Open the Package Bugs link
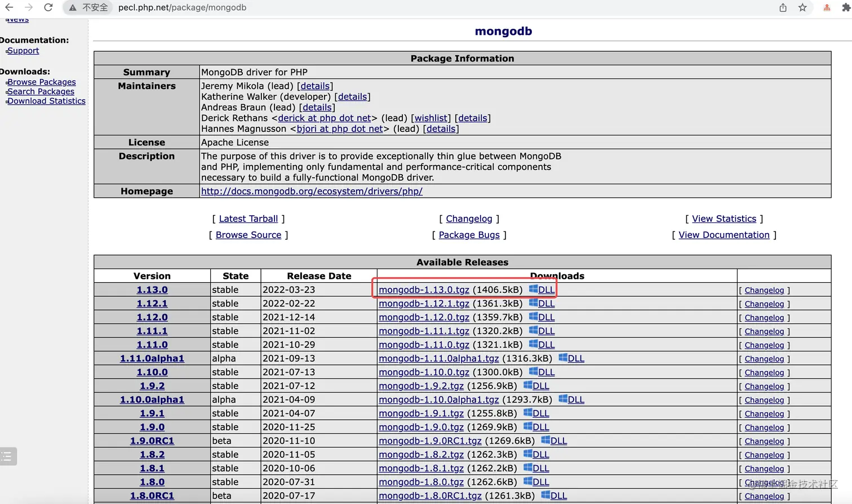Screen dimensions: 852x504 pyautogui.click(x=469, y=235)
